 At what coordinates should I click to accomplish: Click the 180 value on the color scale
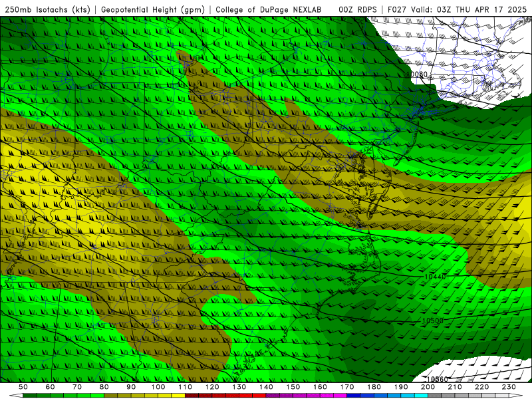[374, 387]
